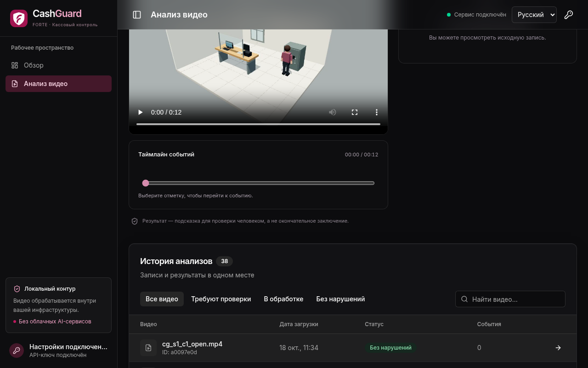Switch to Все видео tab

point(162,299)
